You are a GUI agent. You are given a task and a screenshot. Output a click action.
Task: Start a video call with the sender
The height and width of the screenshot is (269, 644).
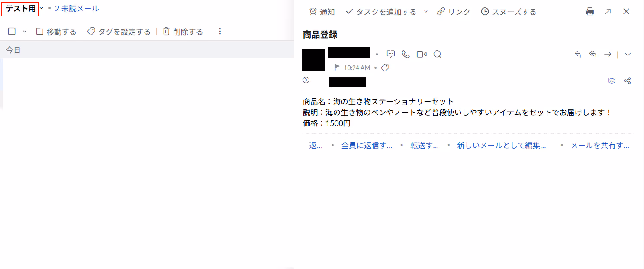coord(422,54)
